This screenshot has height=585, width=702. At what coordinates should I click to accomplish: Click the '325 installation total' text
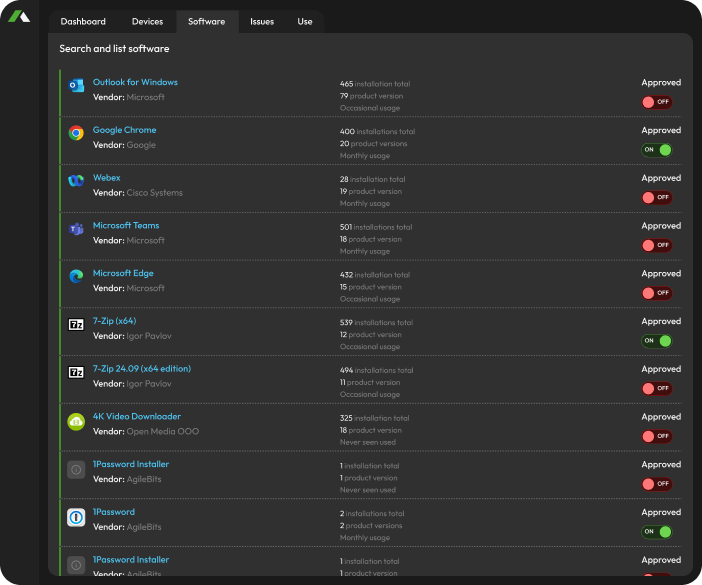coord(374,418)
